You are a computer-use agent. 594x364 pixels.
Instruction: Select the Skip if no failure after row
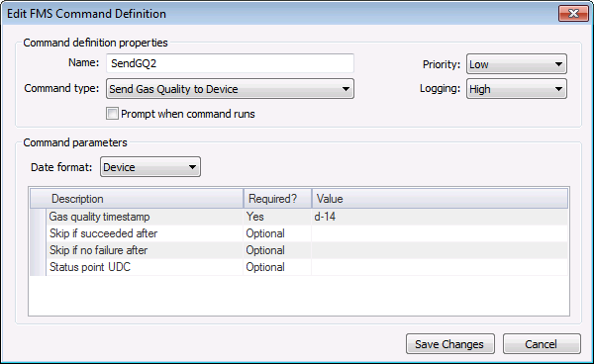(x=299, y=250)
